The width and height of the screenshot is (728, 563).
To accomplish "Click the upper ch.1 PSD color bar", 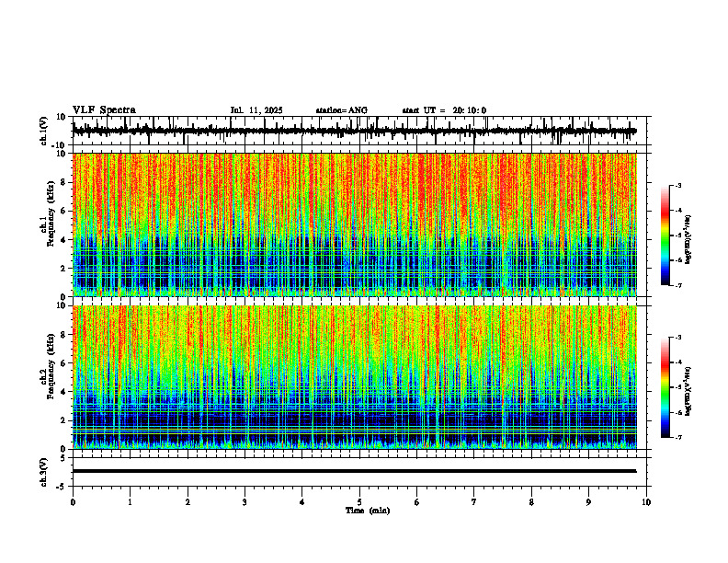I will tap(665, 236).
